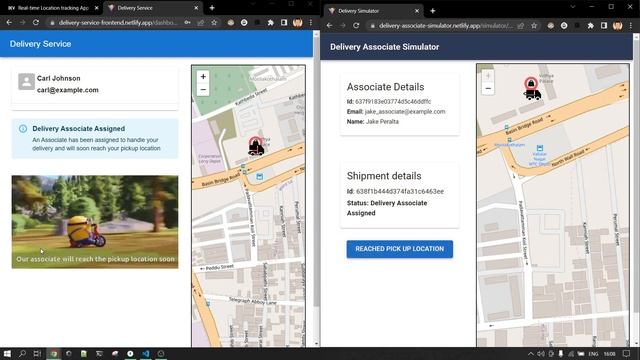Viewport: 640px width, 360px height.
Task: Open Extensions puzzle icon in Simulator window
Action: [x=590, y=26]
